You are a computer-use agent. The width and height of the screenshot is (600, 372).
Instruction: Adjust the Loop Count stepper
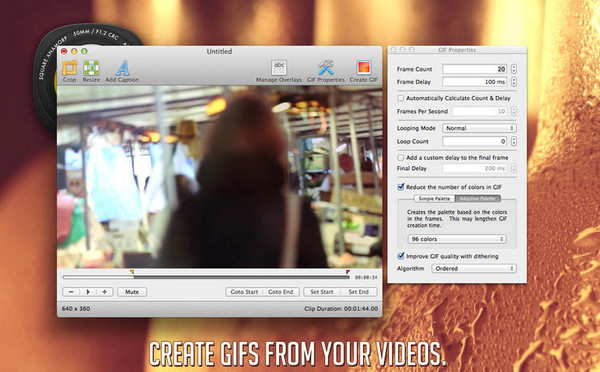514,141
